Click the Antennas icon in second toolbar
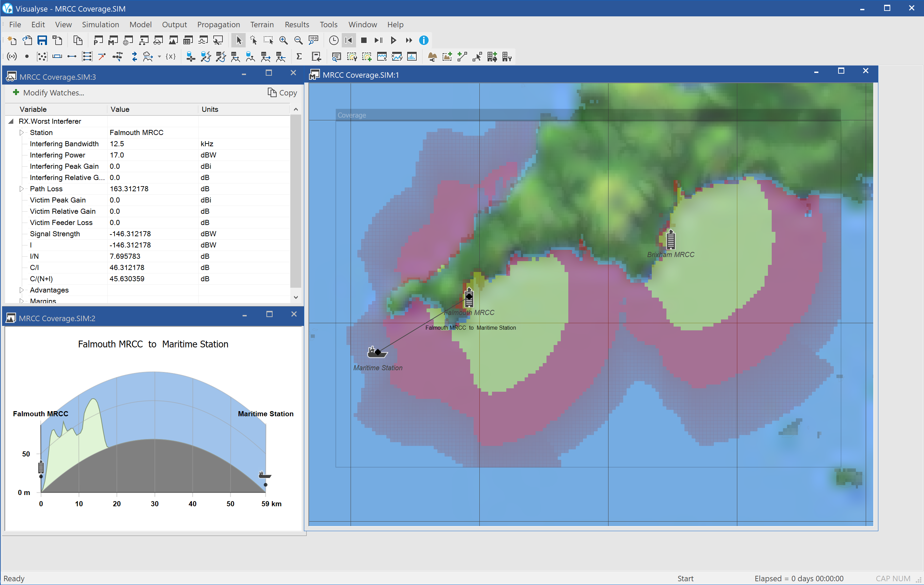The height and width of the screenshot is (585, 924). coord(12,57)
